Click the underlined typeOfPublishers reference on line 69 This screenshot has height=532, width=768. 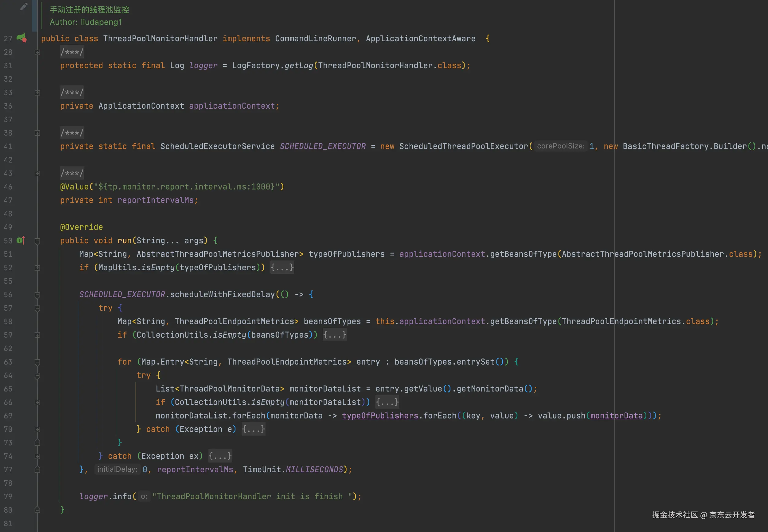tap(380, 416)
